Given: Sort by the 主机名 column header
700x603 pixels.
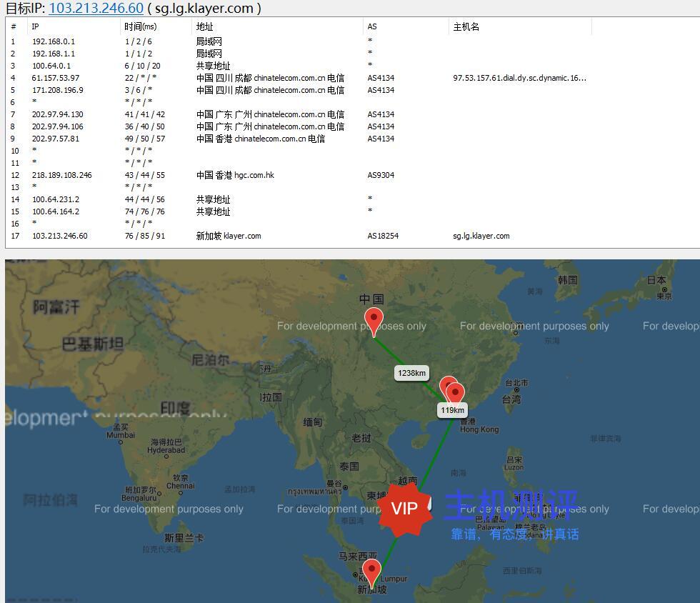Looking at the screenshot, I should (466, 27).
